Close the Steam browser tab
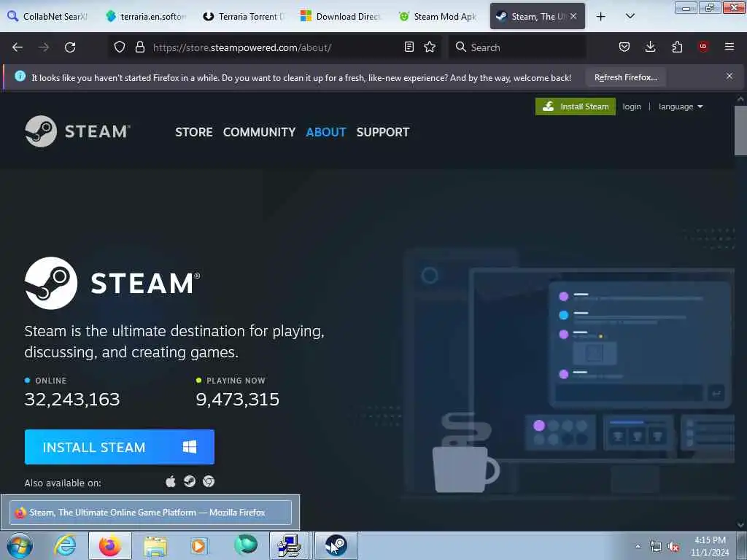Screen dimensions: 747x560 (x=573, y=16)
